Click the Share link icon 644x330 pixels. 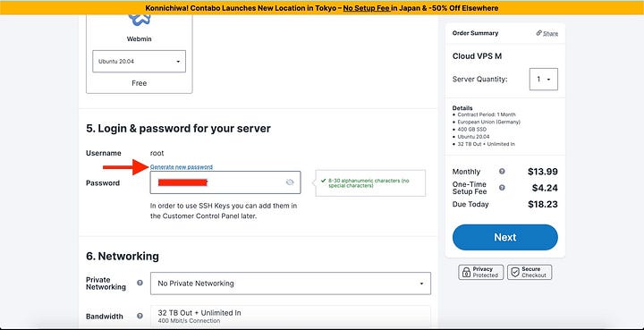(x=538, y=33)
